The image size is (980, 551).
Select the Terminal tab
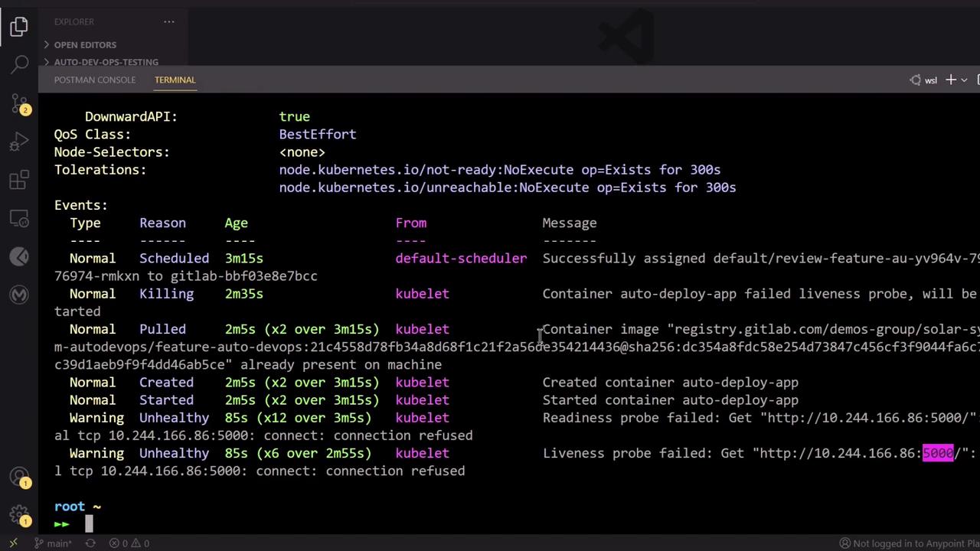[x=175, y=80]
